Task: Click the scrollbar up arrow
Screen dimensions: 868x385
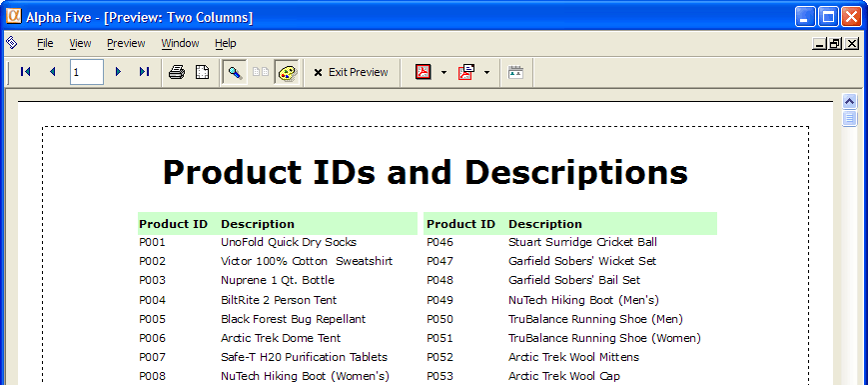Action: pos(850,101)
